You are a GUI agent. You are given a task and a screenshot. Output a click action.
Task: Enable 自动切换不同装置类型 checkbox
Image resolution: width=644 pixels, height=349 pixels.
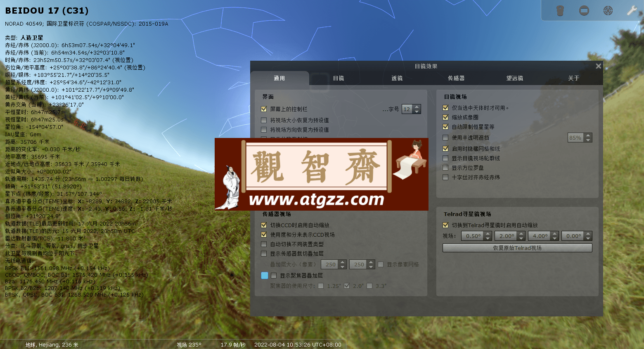pos(264,244)
